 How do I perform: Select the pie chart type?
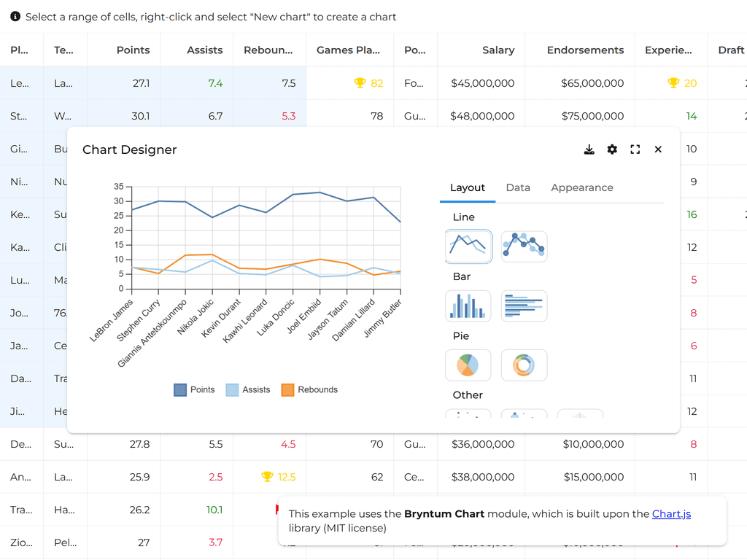468,365
